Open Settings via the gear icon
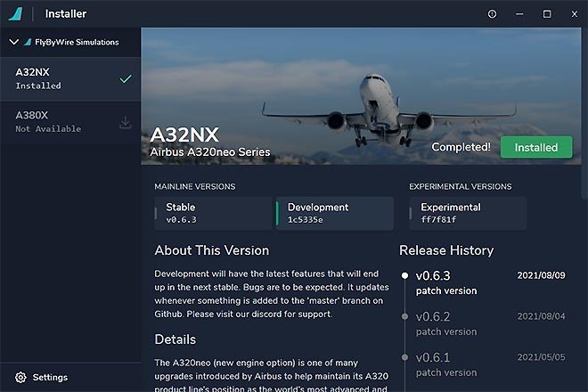Image resolution: width=588 pixels, height=392 pixels. (x=20, y=377)
